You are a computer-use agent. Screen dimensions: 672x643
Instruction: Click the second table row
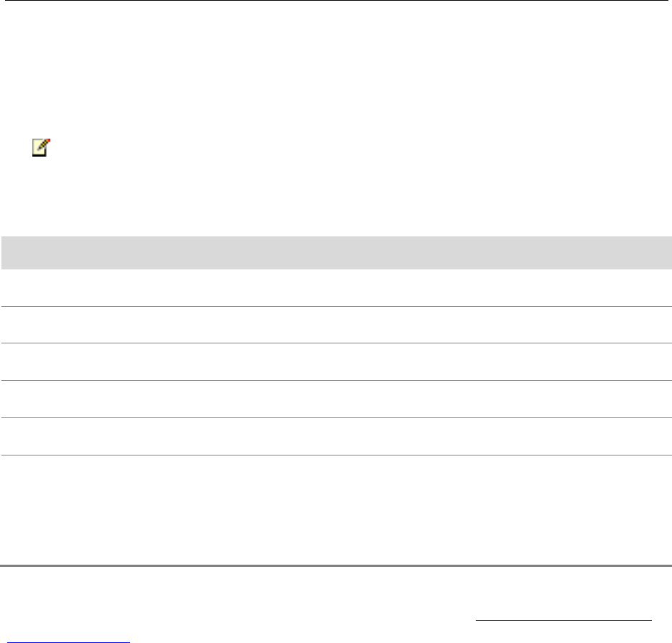tap(336, 324)
